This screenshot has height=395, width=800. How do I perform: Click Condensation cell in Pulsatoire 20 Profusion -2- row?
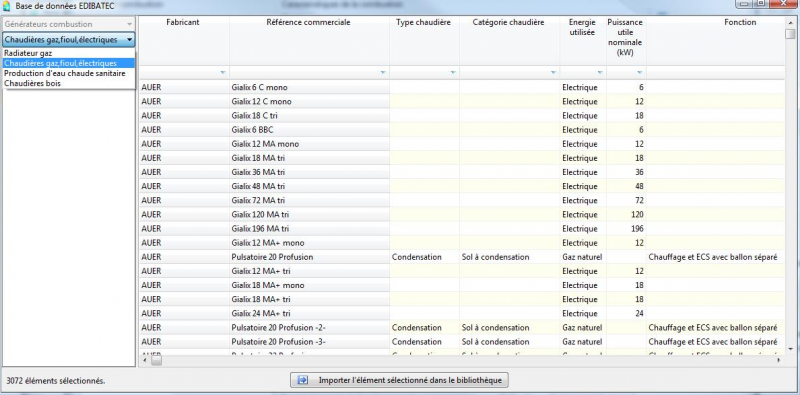click(424, 328)
